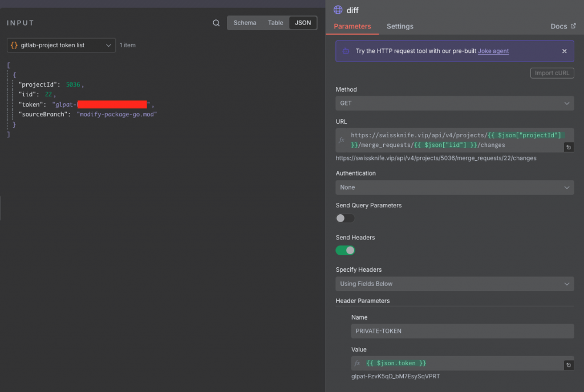
Task: Open the gitlab-project token list dropdown
Action: (61, 45)
